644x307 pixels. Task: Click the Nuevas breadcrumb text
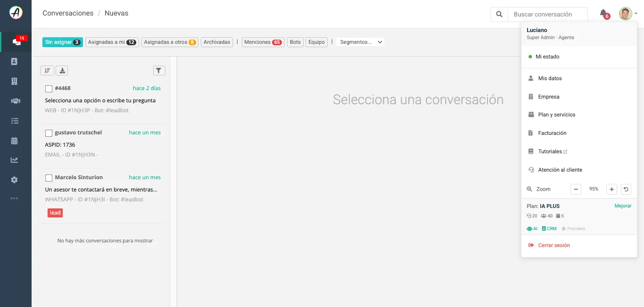(116, 13)
